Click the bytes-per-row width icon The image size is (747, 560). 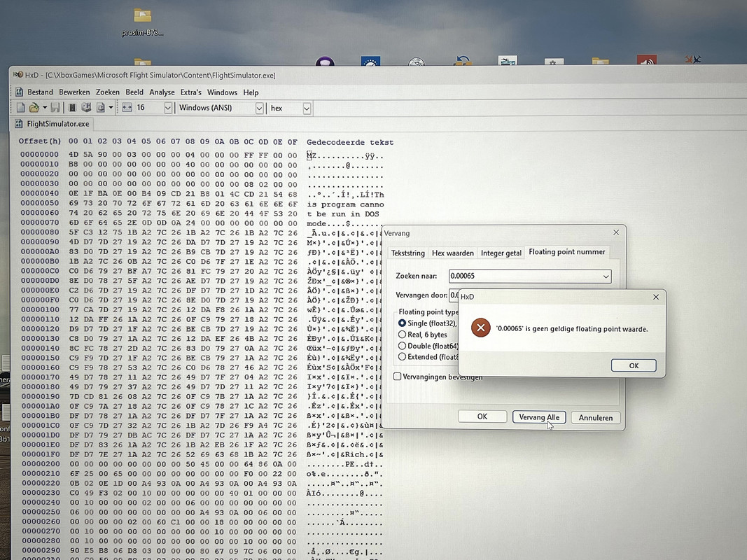point(127,108)
